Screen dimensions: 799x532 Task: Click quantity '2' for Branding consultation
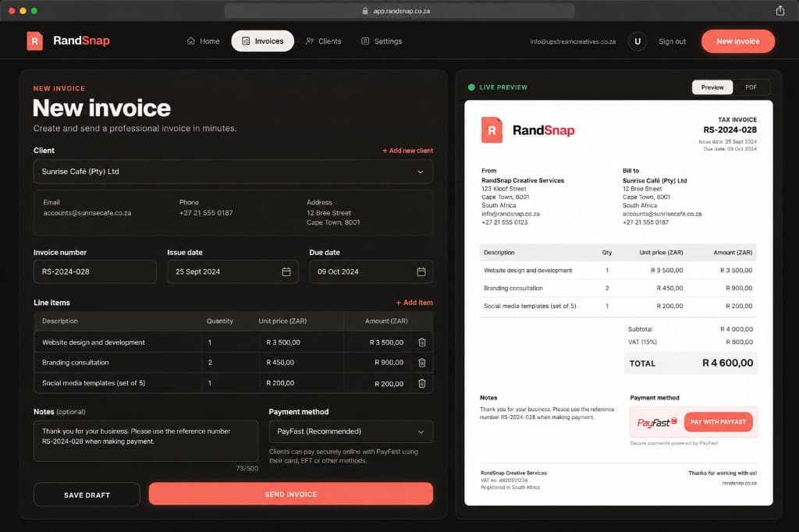(x=210, y=363)
